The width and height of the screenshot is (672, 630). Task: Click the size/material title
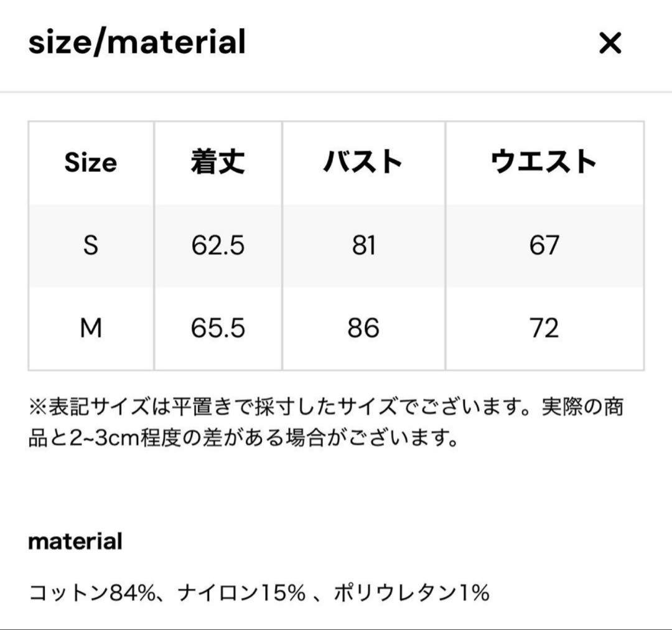pyautogui.click(x=137, y=42)
